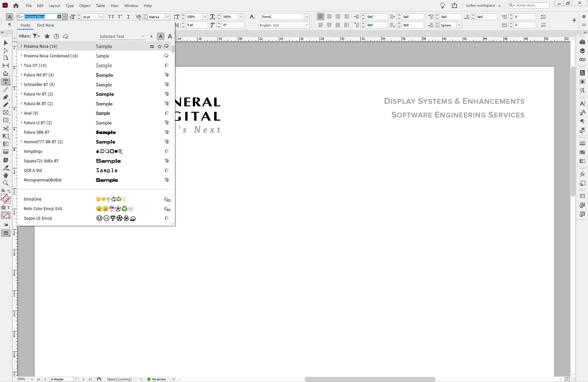
Task: Toggle Underline formatting
Action: [x=128, y=17]
